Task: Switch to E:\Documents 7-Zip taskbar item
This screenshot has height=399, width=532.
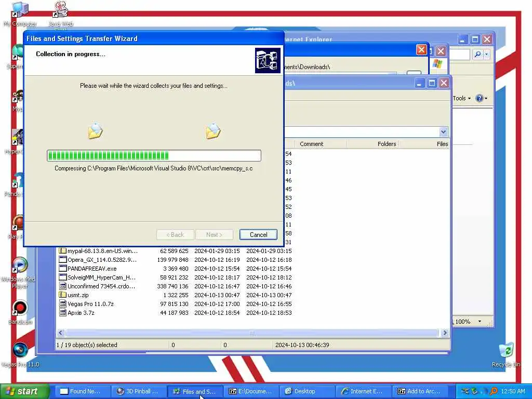Action: [251, 391]
